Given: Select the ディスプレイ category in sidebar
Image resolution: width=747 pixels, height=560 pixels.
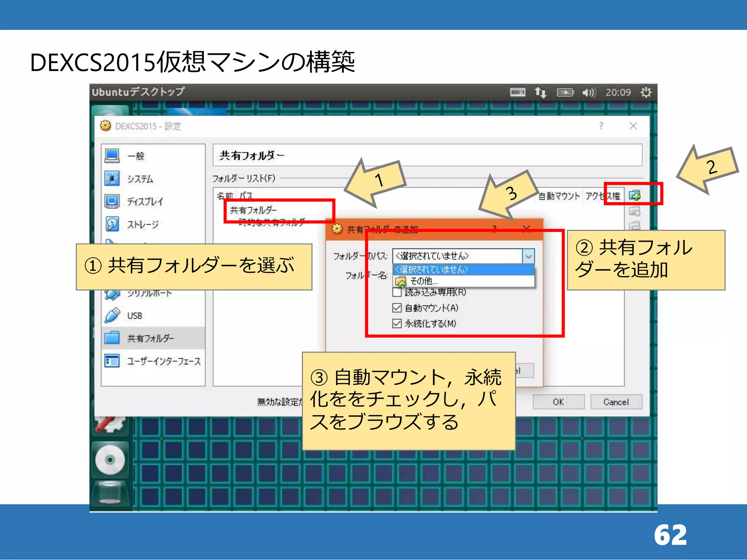Looking at the screenshot, I should point(153,201).
